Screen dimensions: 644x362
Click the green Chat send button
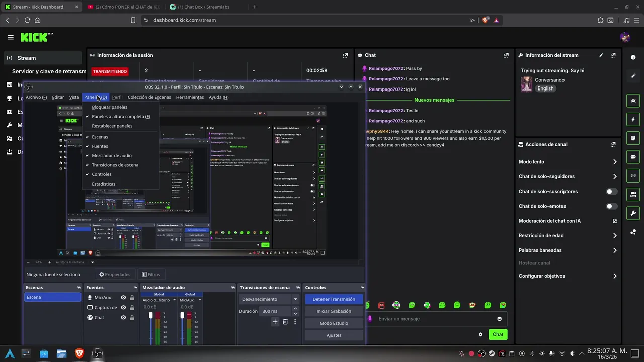point(498,334)
